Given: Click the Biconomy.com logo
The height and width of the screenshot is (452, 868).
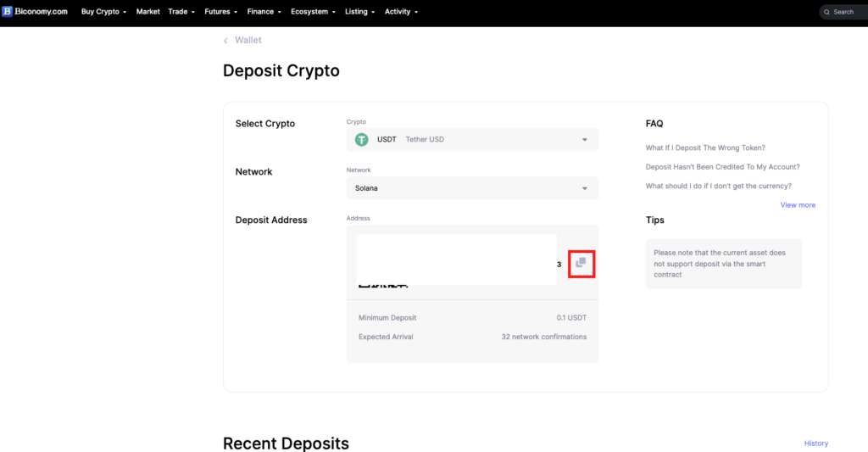Looking at the screenshot, I should coord(35,12).
